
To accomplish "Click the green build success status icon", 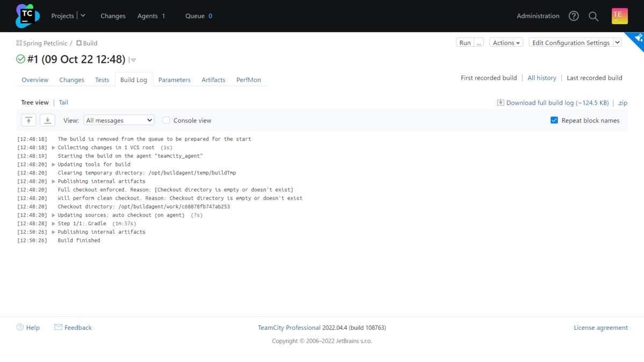I will pyautogui.click(x=21, y=59).
